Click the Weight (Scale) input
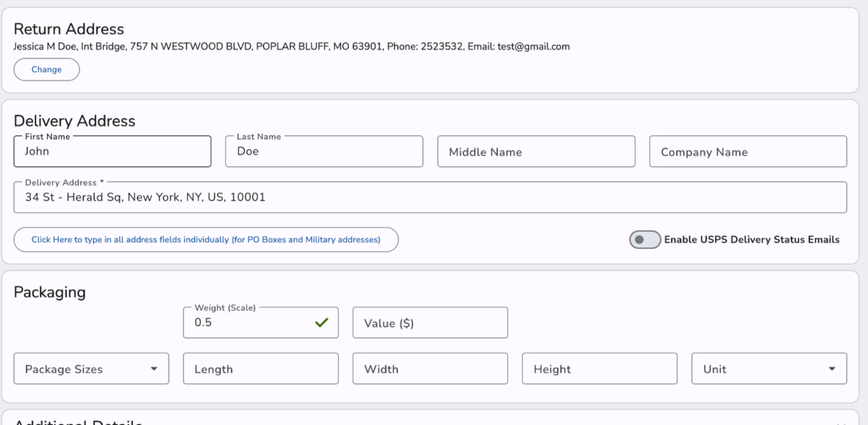Viewport: 868px width, 425px height. (x=248, y=322)
